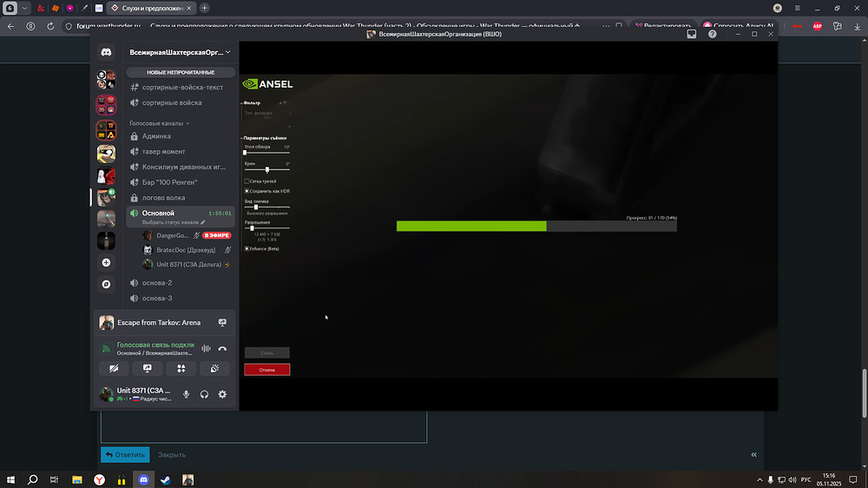Click the 'Ответить' reply button

pyautogui.click(x=125, y=454)
